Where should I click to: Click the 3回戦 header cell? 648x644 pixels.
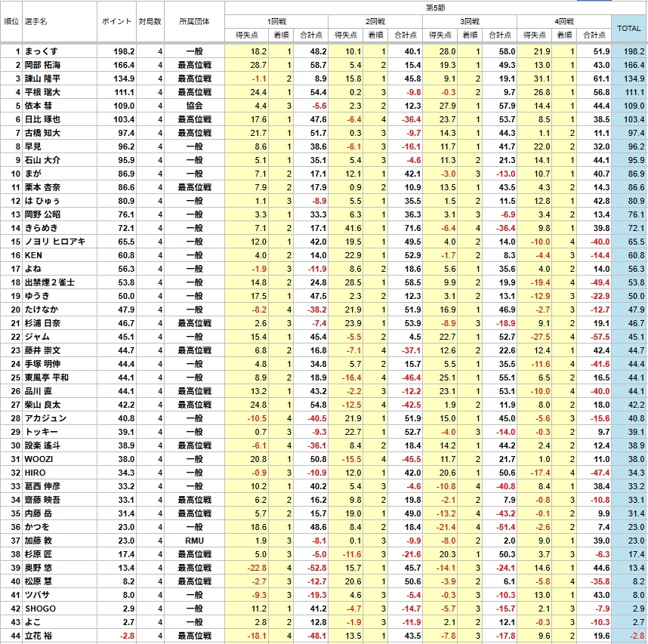click(x=470, y=21)
